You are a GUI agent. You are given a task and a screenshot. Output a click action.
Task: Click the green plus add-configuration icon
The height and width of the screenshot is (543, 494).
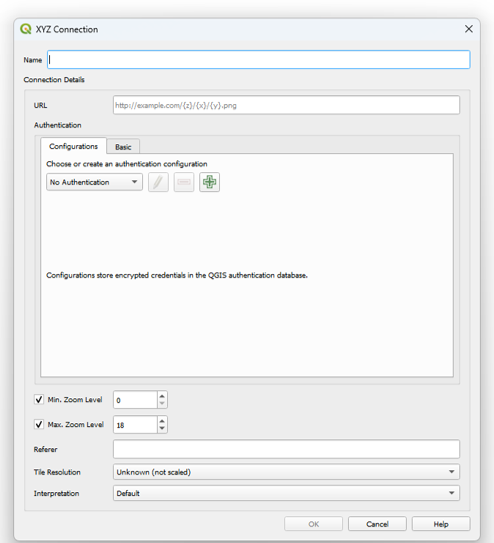pyautogui.click(x=209, y=182)
